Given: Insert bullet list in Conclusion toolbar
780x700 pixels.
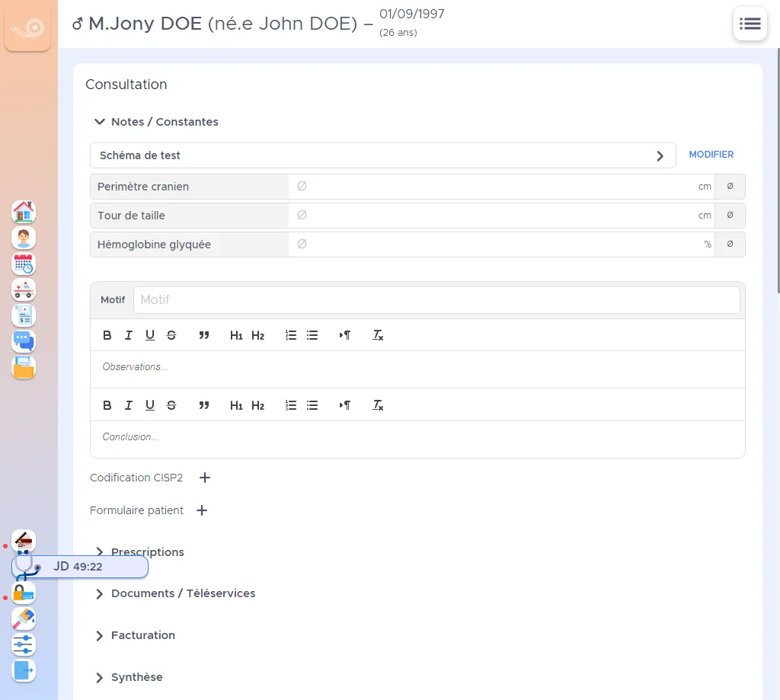Looking at the screenshot, I should pyautogui.click(x=312, y=405).
